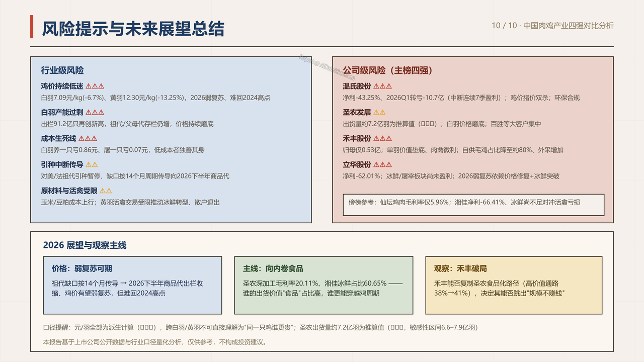The width and height of the screenshot is (644, 362).
Task: Select the 原材料与活禽受限 risk title
Action: point(69,191)
